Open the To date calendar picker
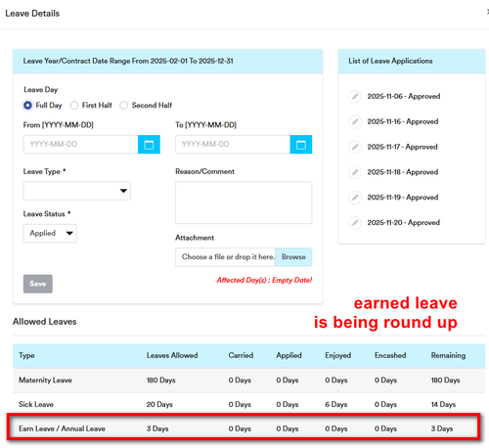The image size is (489, 448). [x=301, y=145]
